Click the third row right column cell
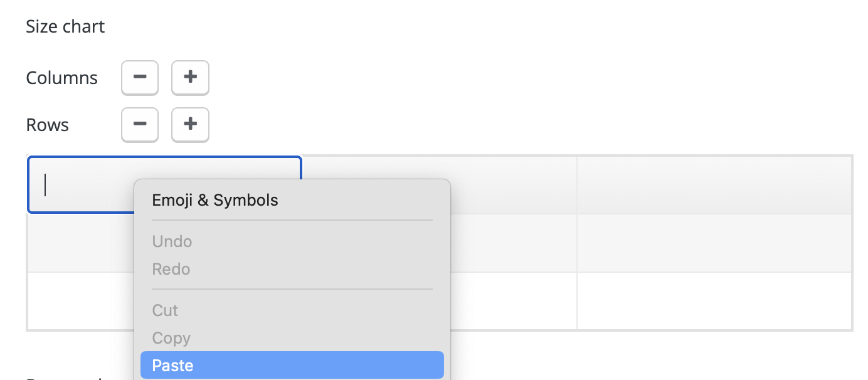The image size is (868, 380). [x=714, y=301]
